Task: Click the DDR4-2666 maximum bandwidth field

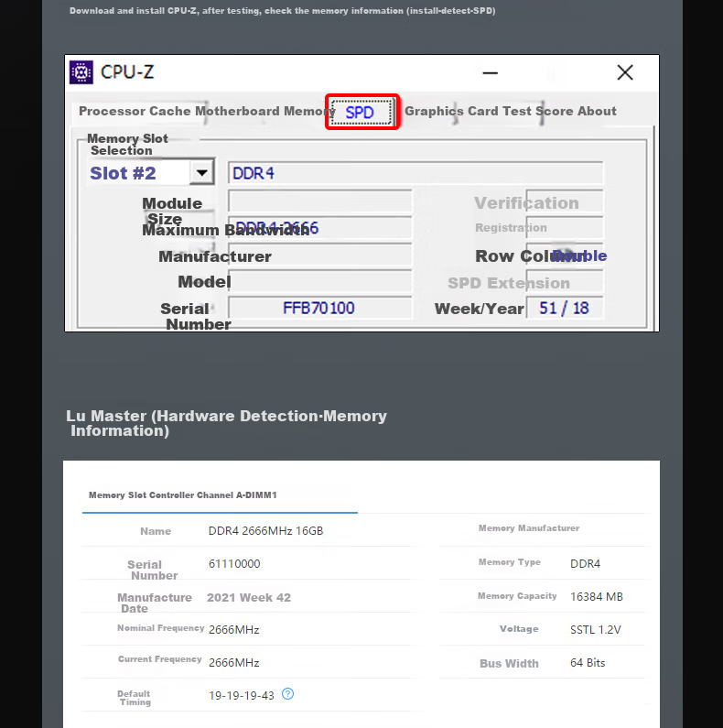Action: 319,227
